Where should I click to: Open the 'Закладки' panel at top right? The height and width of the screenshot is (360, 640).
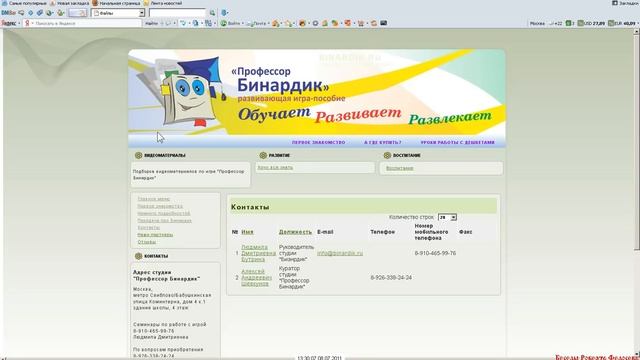pyautogui.click(x=625, y=3)
